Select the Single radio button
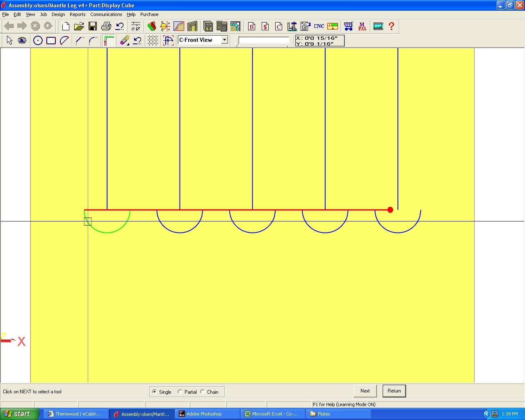This screenshot has width=525, height=420. point(155,392)
